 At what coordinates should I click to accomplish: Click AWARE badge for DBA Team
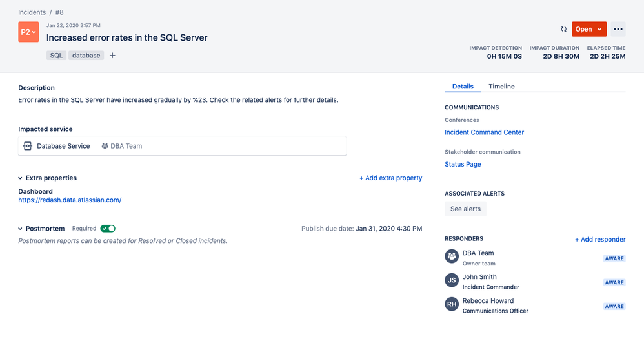coord(614,258)
